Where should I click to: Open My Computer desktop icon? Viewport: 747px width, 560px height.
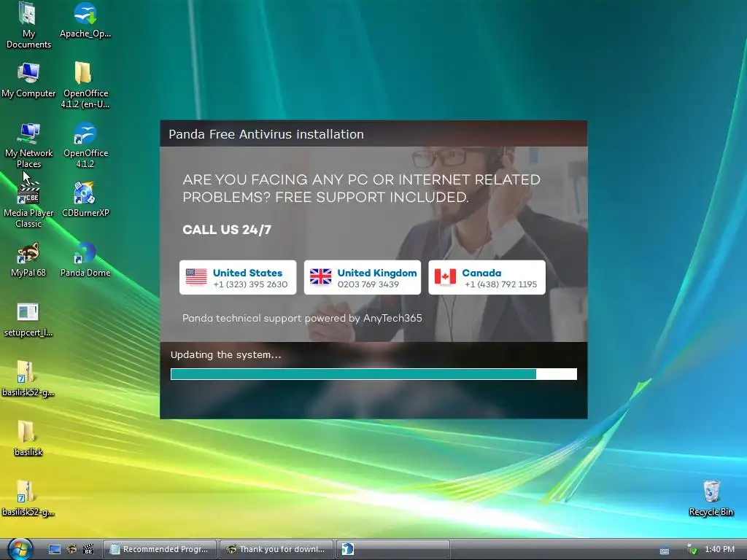28,79
